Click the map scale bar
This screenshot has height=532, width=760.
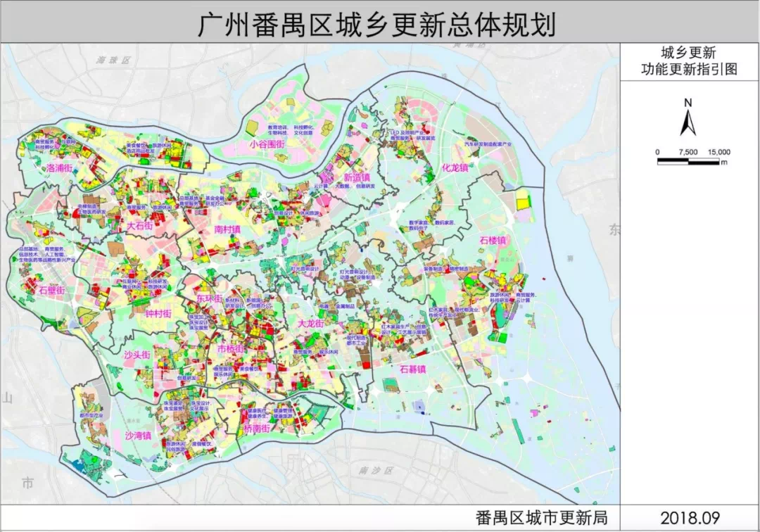[x=688, y=162]
